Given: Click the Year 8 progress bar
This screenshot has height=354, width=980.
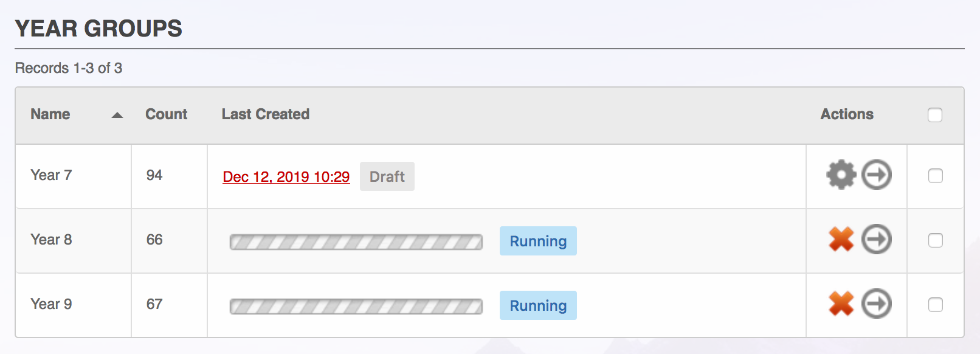Looking at the screenshot, I should 356,242.
